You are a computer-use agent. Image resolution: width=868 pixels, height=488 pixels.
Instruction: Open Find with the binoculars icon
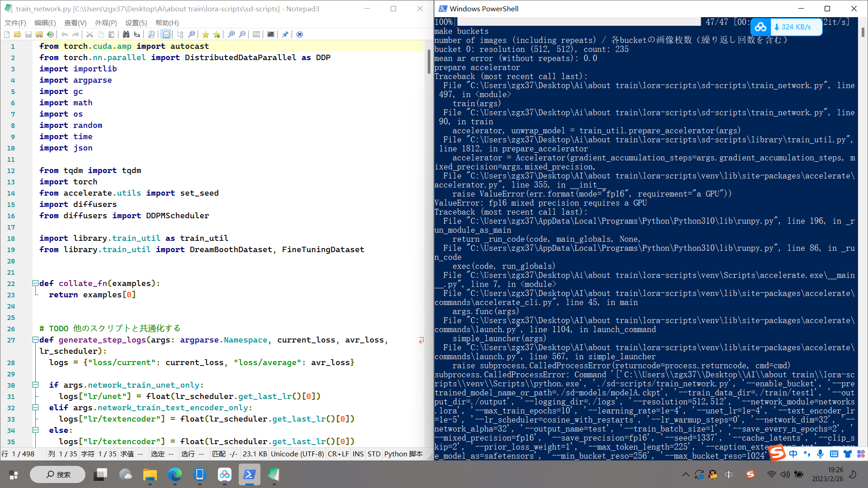[x=126, y=34]
